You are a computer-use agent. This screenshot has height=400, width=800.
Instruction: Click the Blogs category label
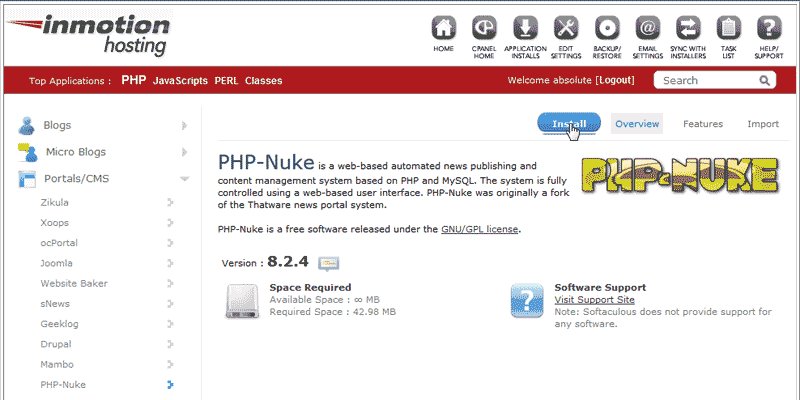57,125
